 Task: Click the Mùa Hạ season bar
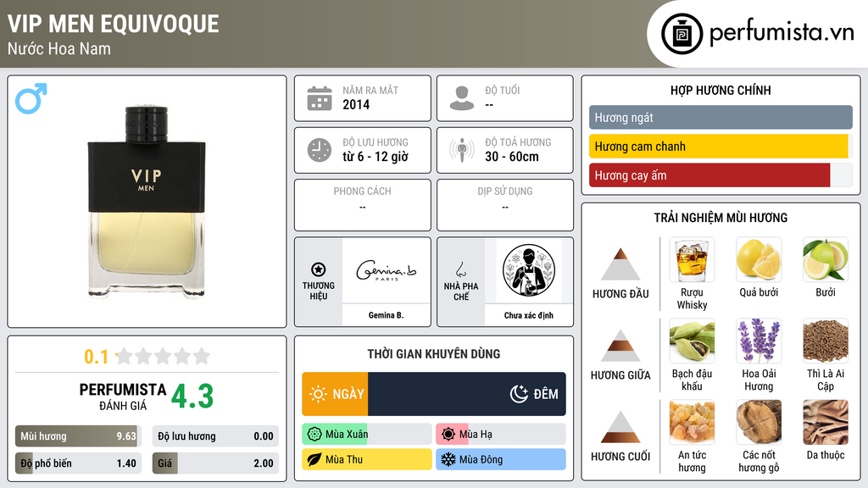501,435
